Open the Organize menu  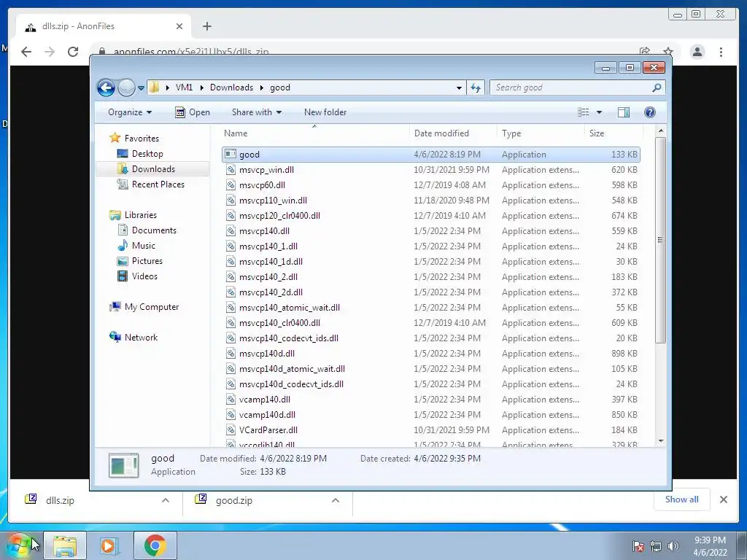(130, 112)
